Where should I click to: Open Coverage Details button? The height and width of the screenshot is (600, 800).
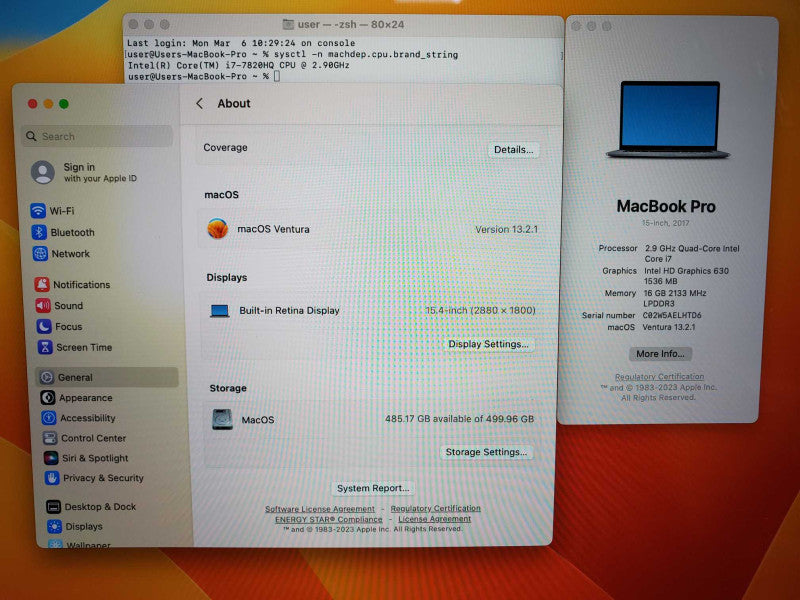point(513,149)
